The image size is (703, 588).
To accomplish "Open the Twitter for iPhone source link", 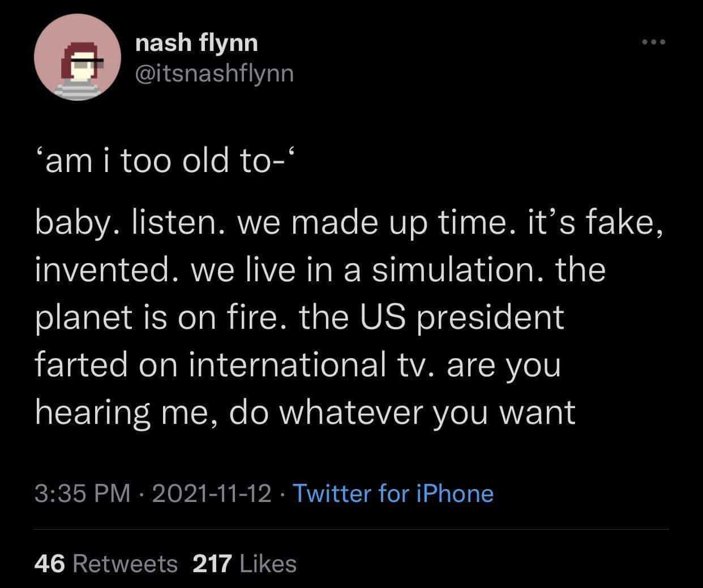I will coord(392,493).
